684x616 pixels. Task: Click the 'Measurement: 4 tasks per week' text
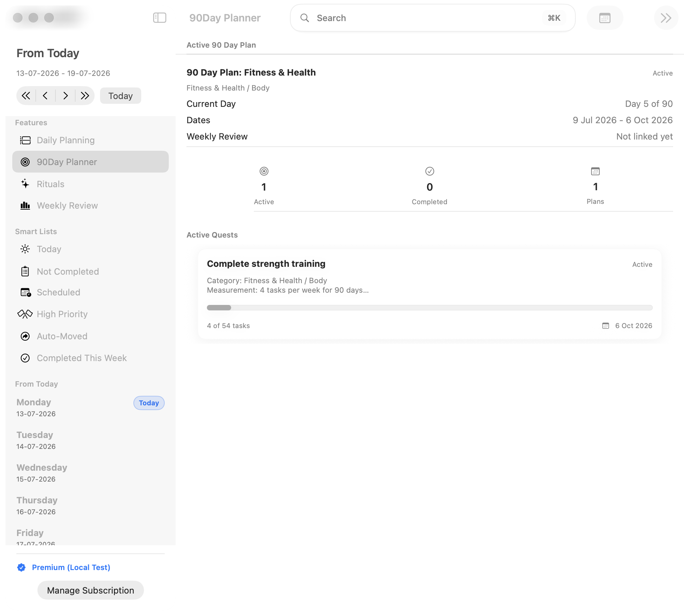pos(288,290)
